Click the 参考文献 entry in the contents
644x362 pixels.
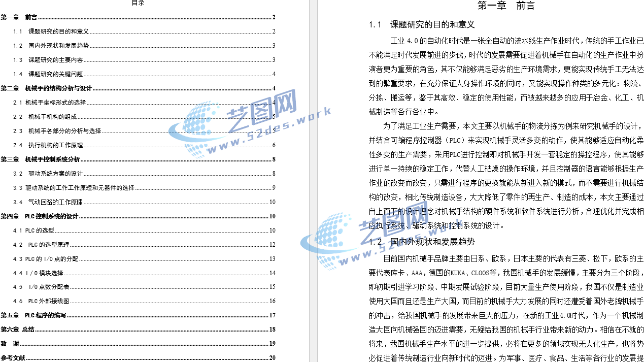[x=138, y=358]
